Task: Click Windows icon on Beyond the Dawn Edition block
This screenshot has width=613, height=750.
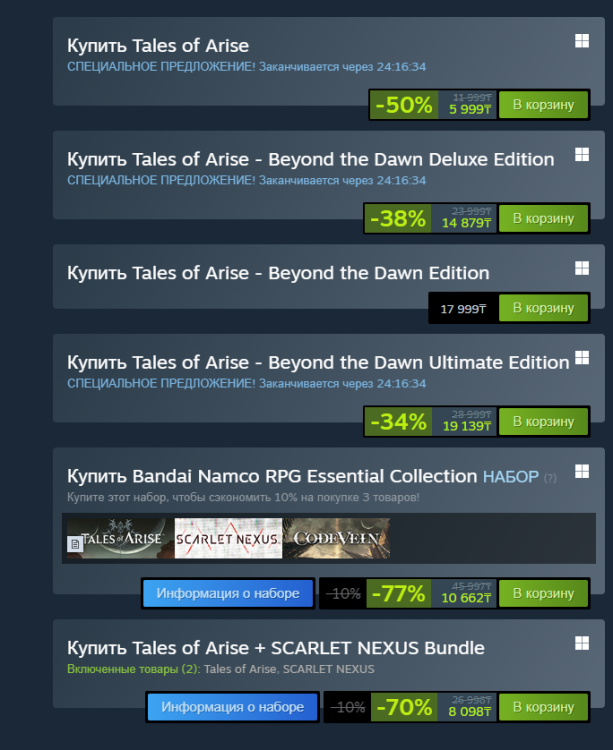Action: [581, 268]
